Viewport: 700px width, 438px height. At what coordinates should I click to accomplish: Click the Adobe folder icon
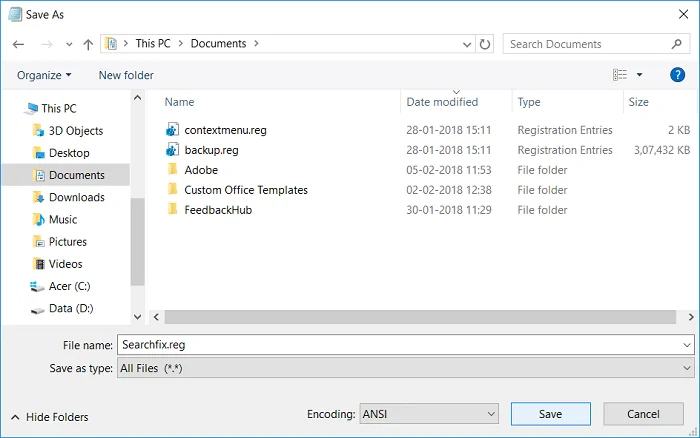pyautogui.click(x=173, y=169)
